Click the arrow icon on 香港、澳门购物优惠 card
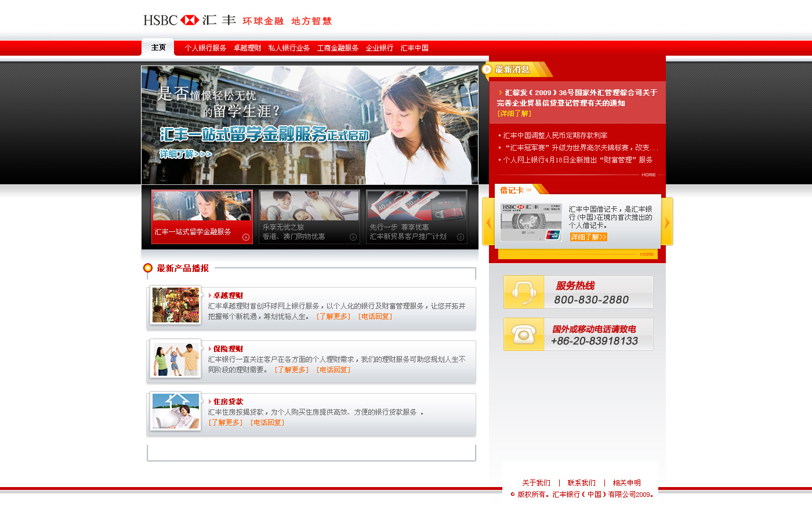Viewport: 812px width, 523px height. (x=353, y=237)
